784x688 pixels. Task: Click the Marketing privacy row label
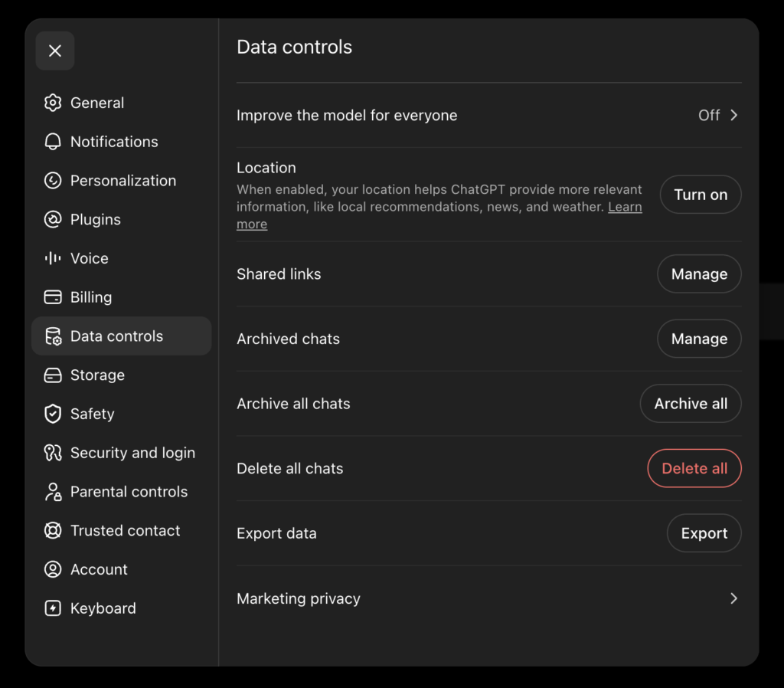click(x=299, y=598)
